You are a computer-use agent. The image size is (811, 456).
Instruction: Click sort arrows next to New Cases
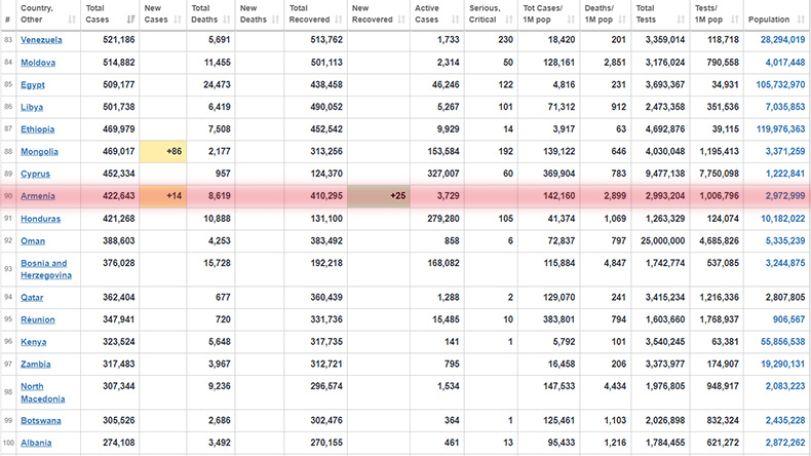click(x=178, y=20)
